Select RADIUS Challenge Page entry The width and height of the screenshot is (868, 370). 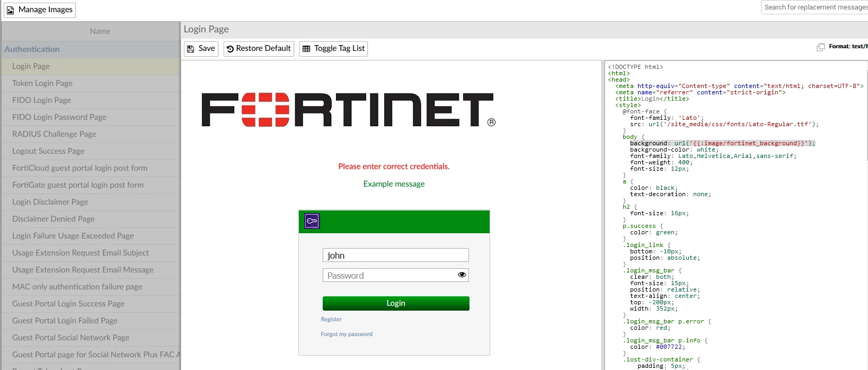coord(91,134)
